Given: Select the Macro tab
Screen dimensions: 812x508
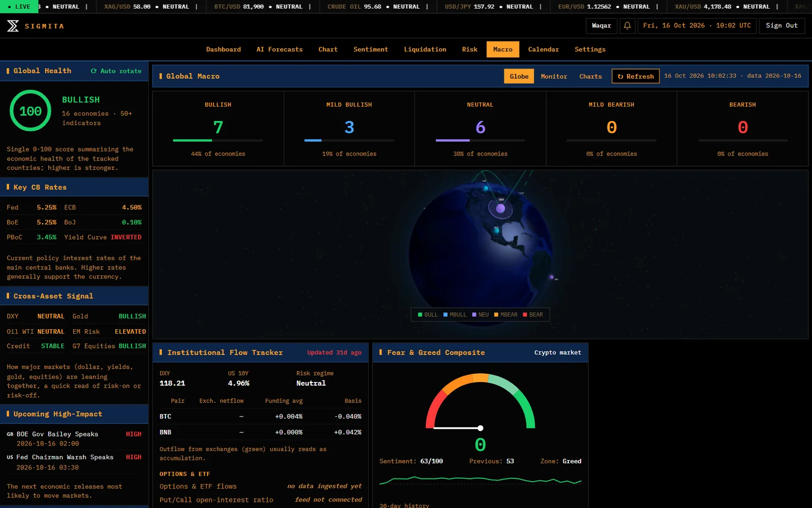Looking at the screenshot, I should (x=502, y=49).
